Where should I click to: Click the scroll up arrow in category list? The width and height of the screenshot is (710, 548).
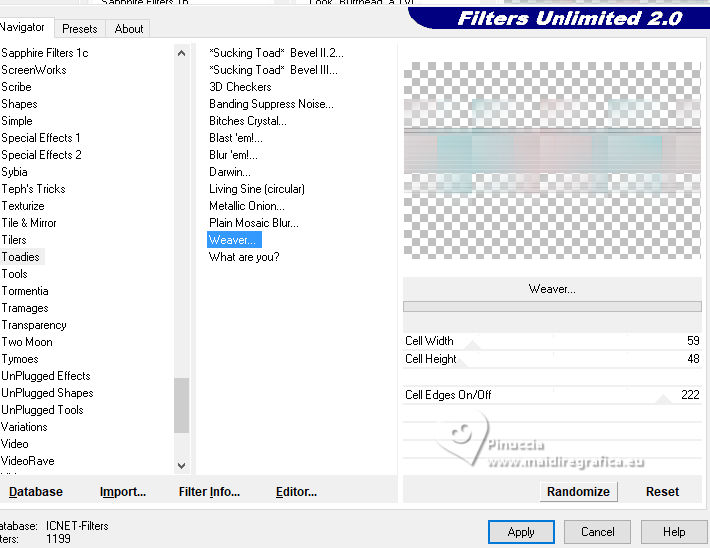coord(182,53)
